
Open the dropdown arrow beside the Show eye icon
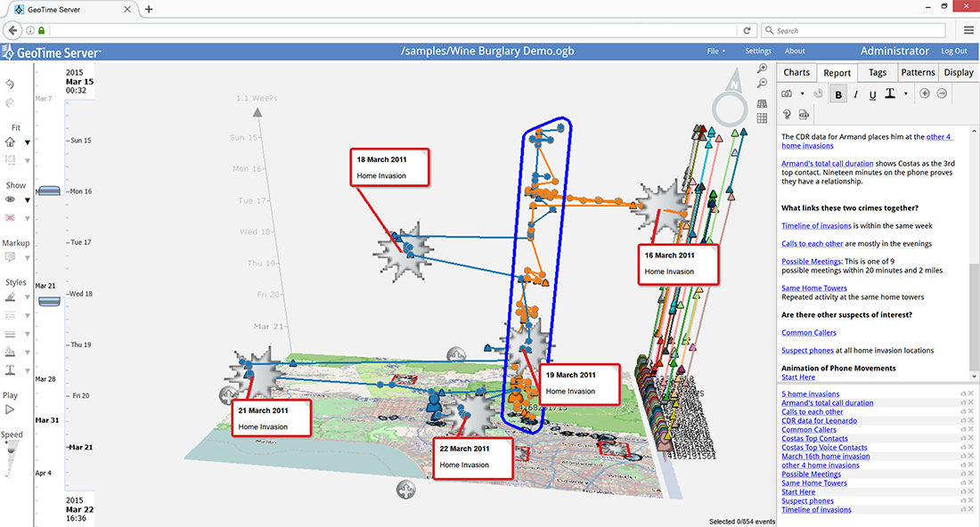[27, 199]
